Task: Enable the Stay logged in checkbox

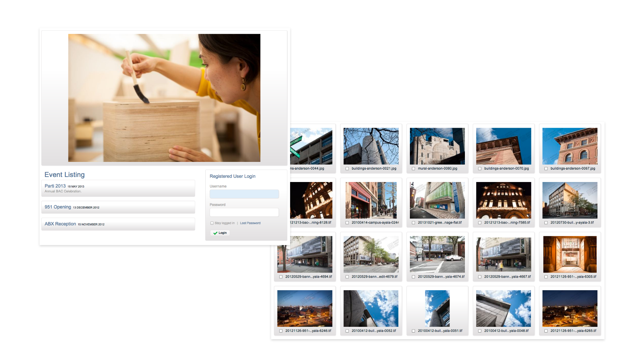Action: 212,223
